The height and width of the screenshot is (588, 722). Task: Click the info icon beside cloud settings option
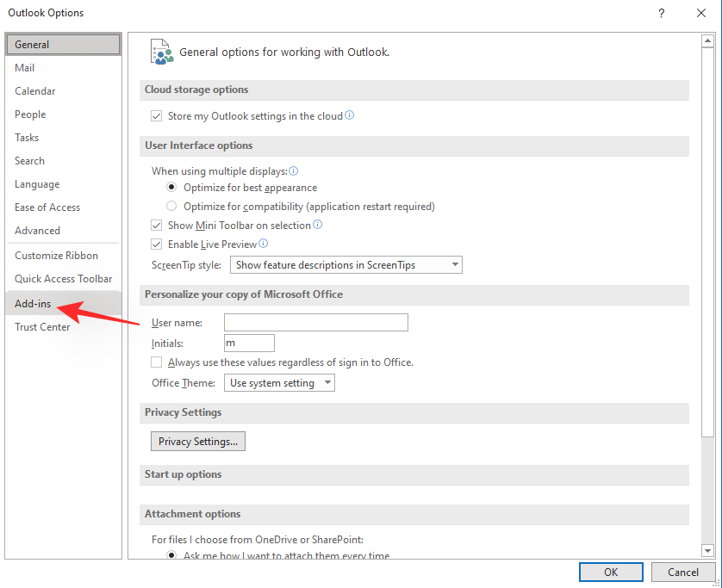pos(350,115)
